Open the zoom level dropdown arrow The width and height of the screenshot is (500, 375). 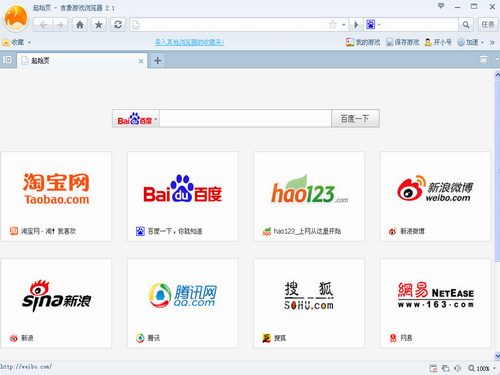pos(494,368)
